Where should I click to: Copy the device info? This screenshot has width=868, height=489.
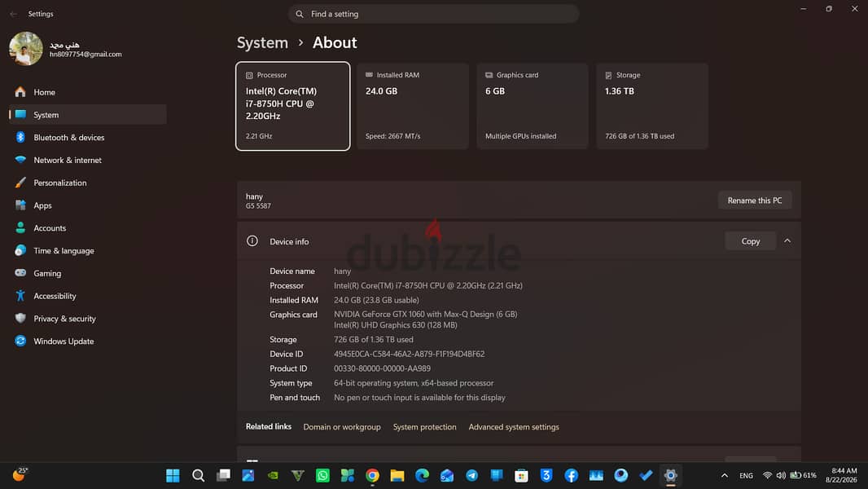coord(751,241)
